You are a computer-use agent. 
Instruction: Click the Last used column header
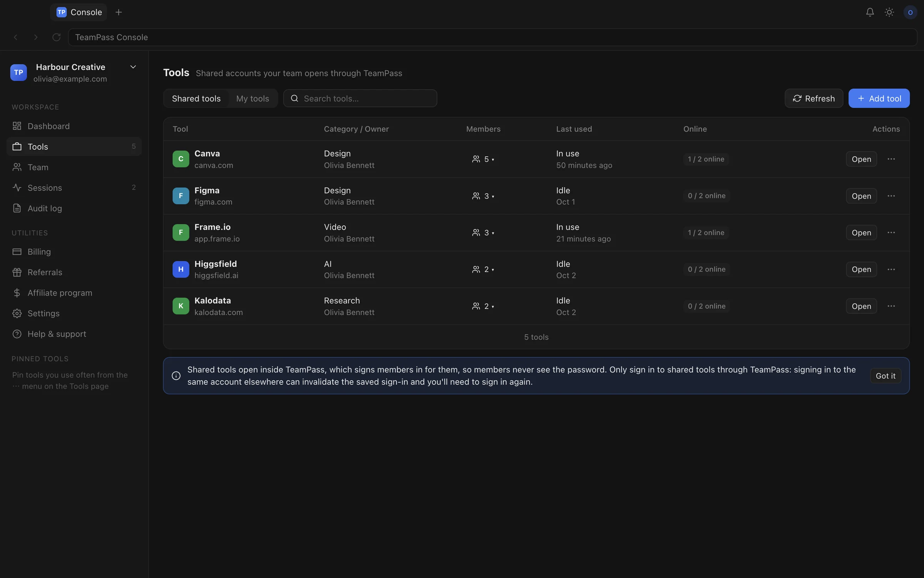[x=574, y=129]
